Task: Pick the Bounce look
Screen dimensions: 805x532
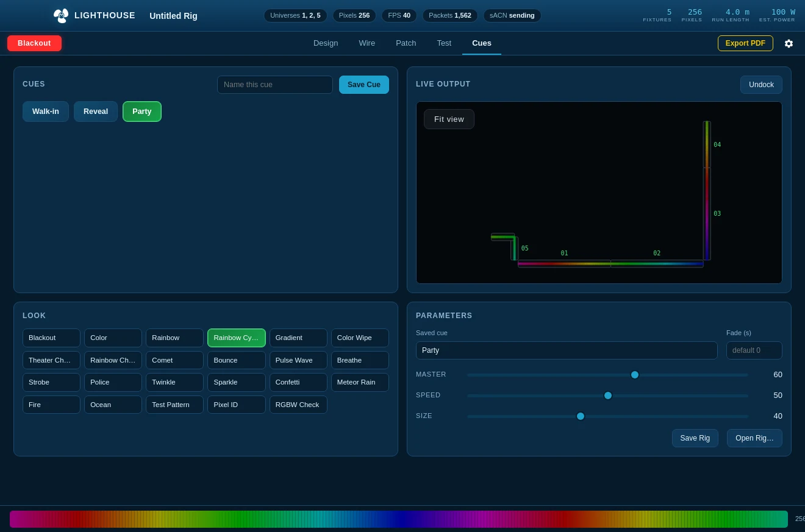Action: pyautogui.click(x=237, y=360)
